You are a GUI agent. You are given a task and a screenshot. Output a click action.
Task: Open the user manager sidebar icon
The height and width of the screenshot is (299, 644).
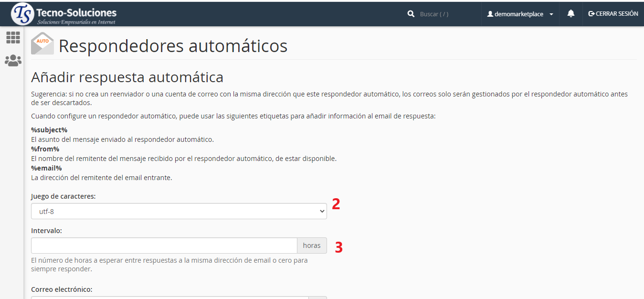tap(13, 61)
